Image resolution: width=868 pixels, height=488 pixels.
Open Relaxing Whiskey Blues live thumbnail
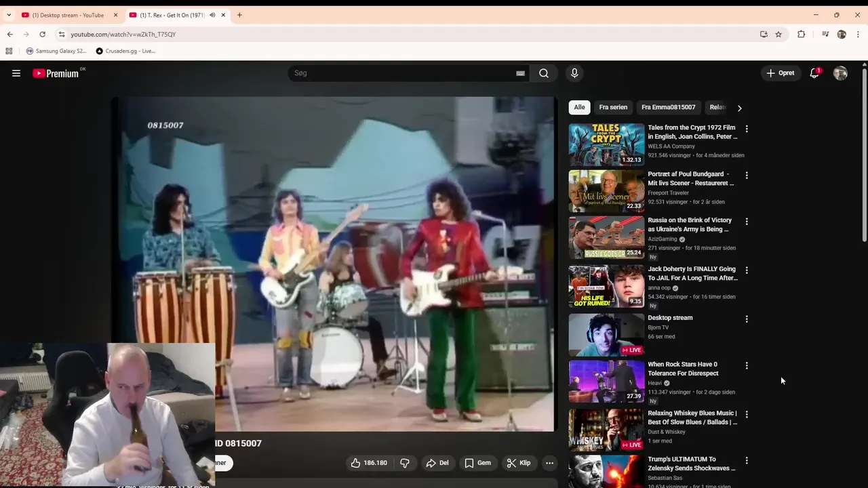(606, 430)
